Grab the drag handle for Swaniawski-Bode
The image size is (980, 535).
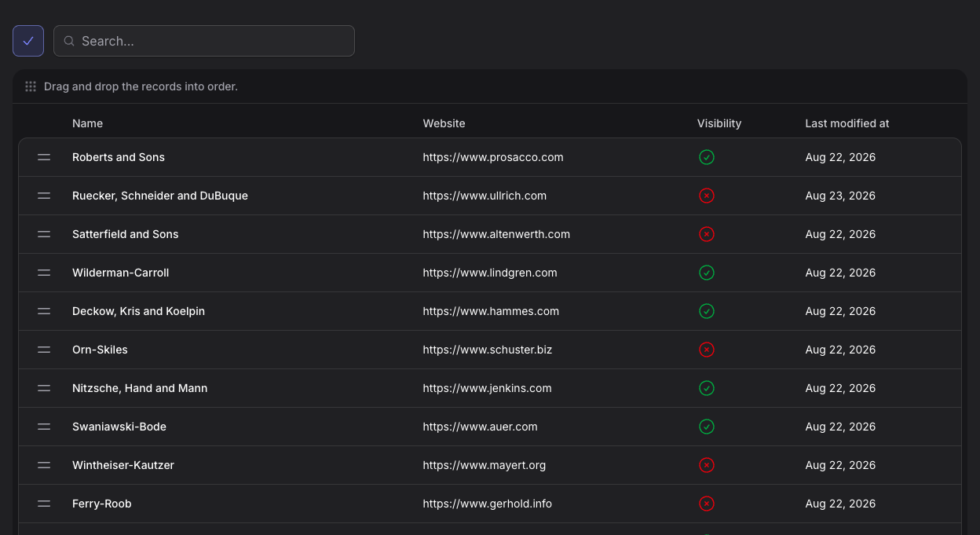(44, 427)
